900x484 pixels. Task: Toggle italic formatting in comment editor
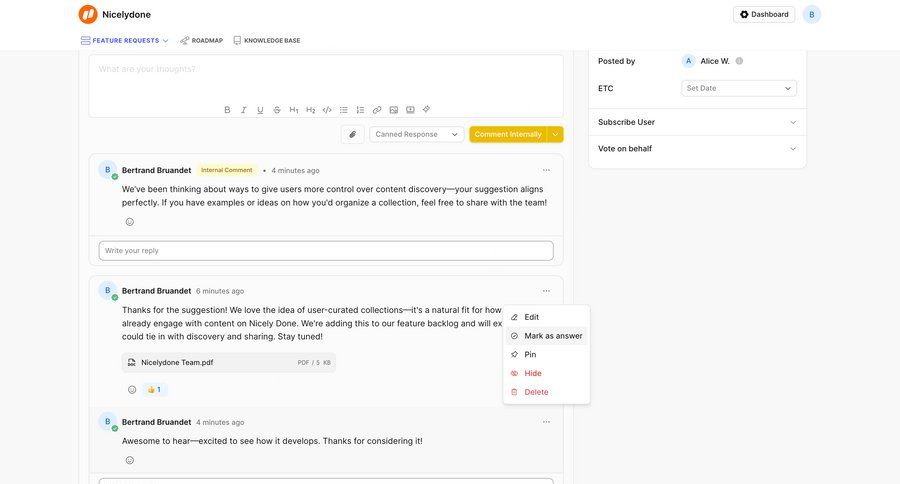point(243,110)
